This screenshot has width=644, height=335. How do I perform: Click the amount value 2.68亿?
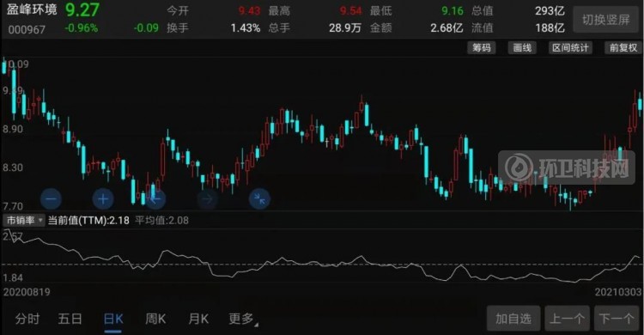[447, 28]
